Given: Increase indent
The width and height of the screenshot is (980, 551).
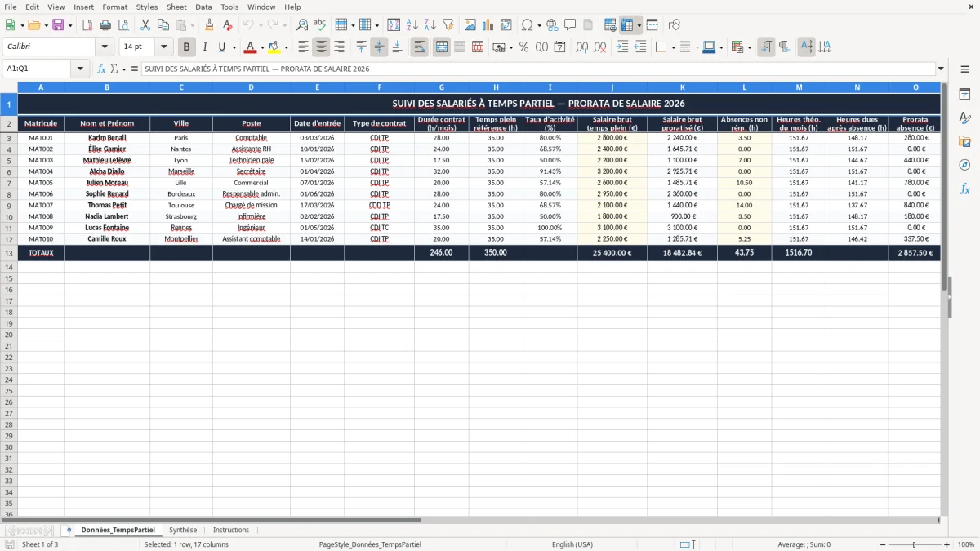Looking at the screenshot, I should [x=622, y=47].
